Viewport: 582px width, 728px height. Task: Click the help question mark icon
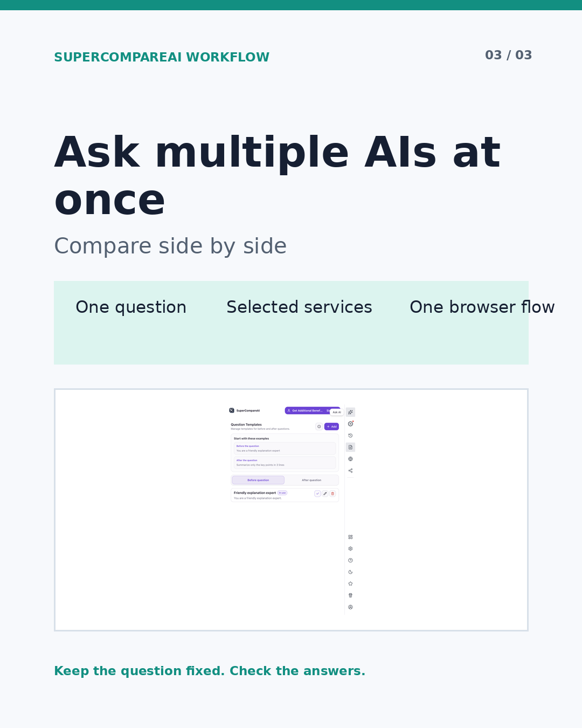coord(350,560)
